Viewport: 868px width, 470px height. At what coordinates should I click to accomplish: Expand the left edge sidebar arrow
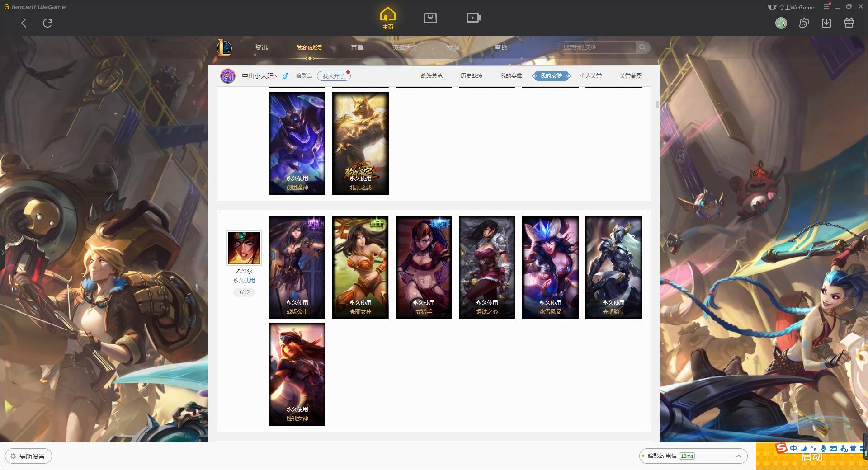(x=2, y=253)
